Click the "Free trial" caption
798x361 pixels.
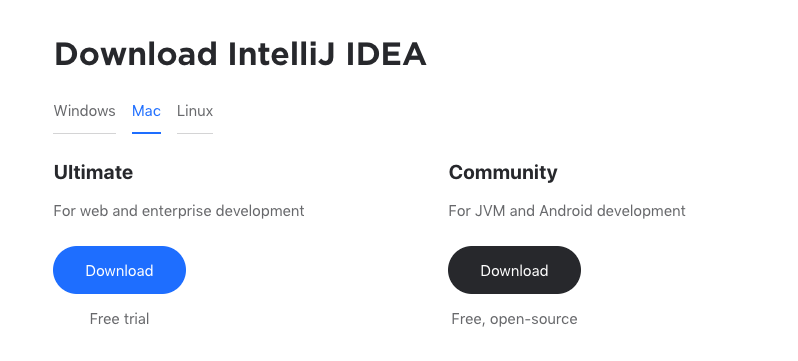click(x=119, y=319)
